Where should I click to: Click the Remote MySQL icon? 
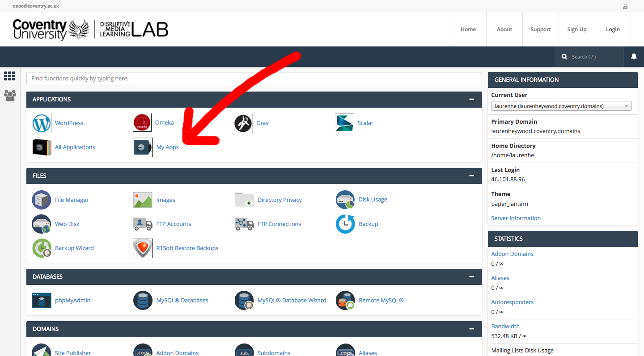click(345, 300)
